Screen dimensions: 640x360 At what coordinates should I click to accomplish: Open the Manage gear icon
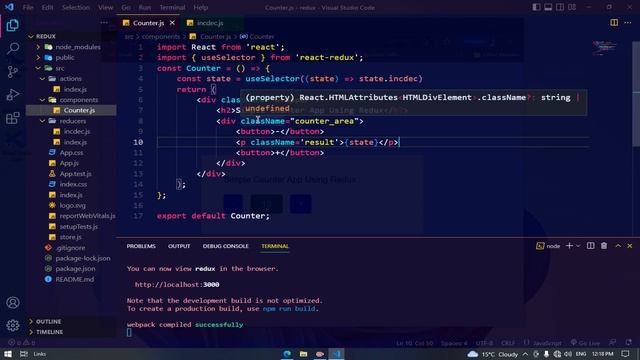pyautogui.click(x=13, y=325)
